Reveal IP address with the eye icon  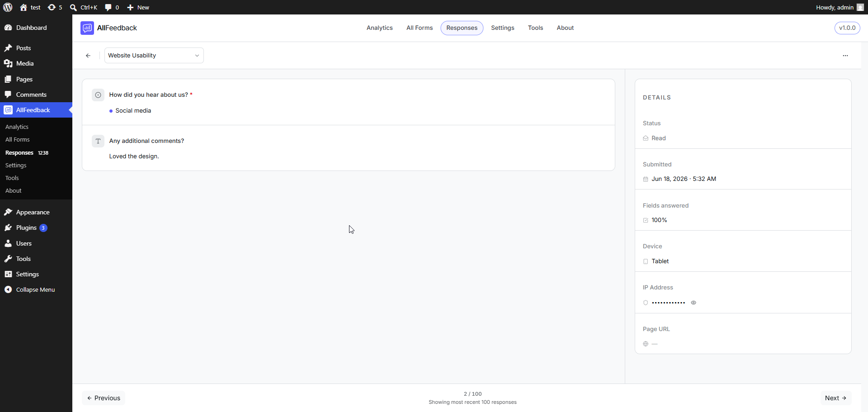pyautogui.click(x=693, y=303)
